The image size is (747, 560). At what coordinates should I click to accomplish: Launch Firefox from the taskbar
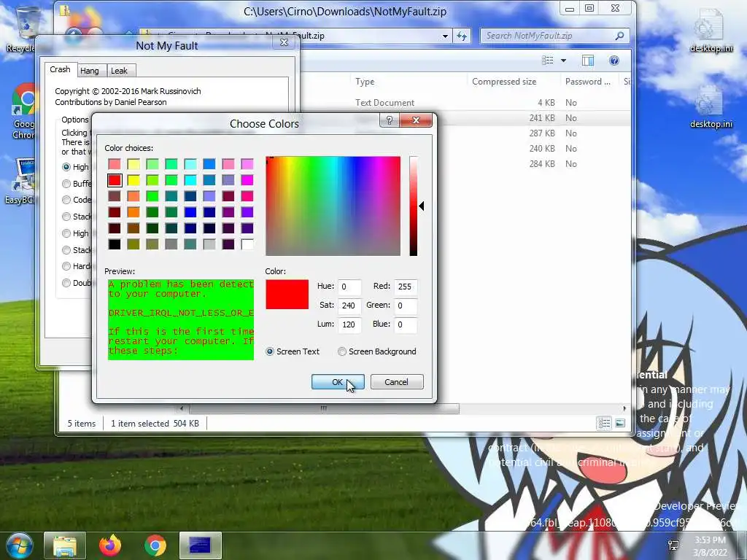[x=110, y=545]
